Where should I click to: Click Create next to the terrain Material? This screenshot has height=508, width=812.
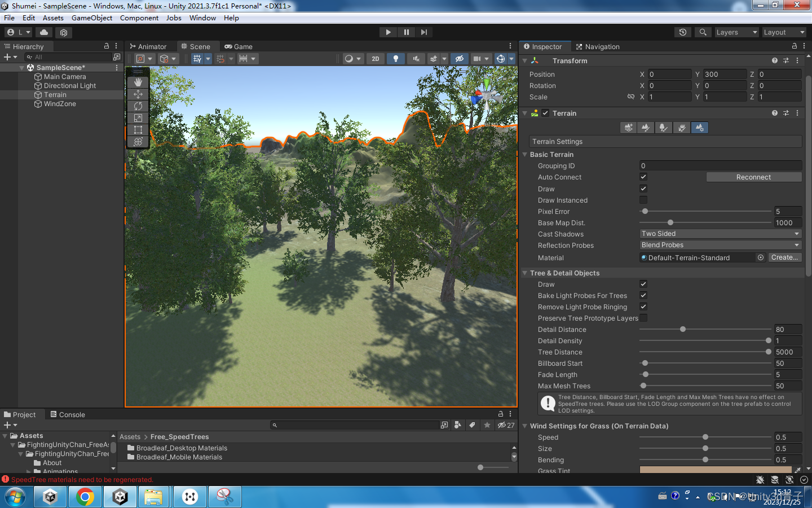tap(784, 257)
